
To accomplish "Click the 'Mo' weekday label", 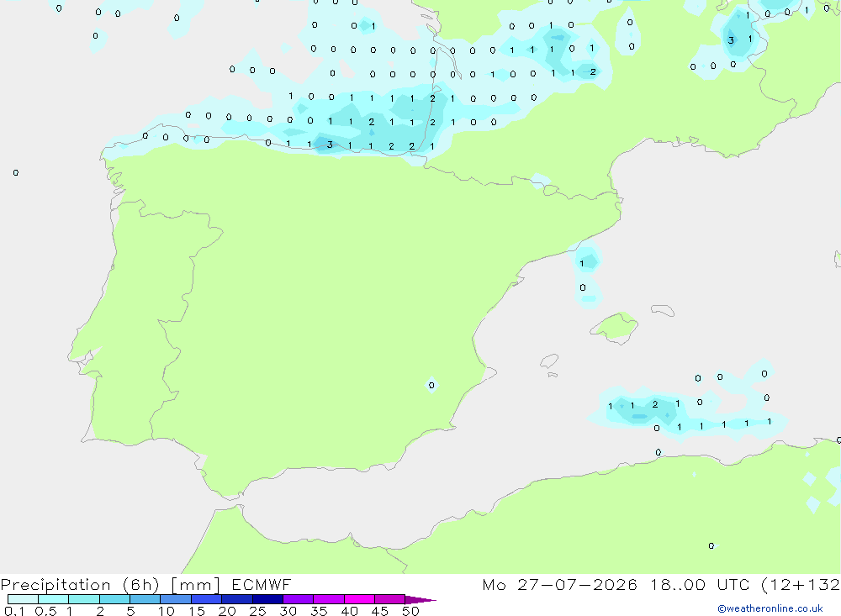I will 494,584.
